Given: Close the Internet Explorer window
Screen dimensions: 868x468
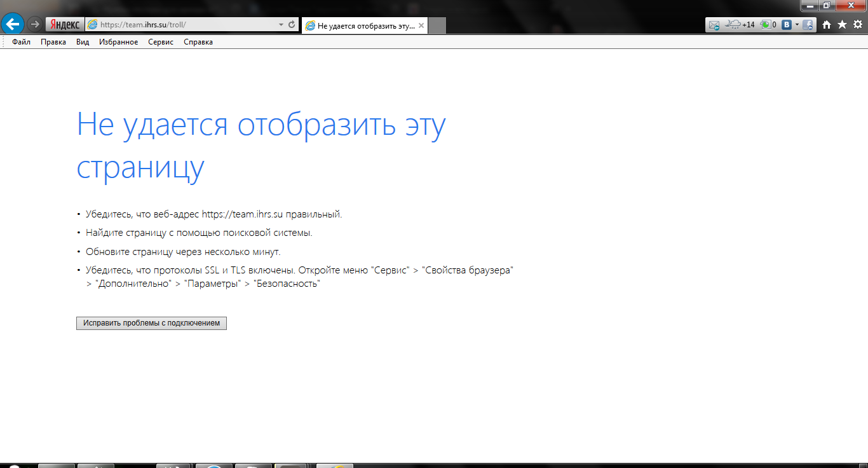Looking at the screenshot, I should 850,5.
